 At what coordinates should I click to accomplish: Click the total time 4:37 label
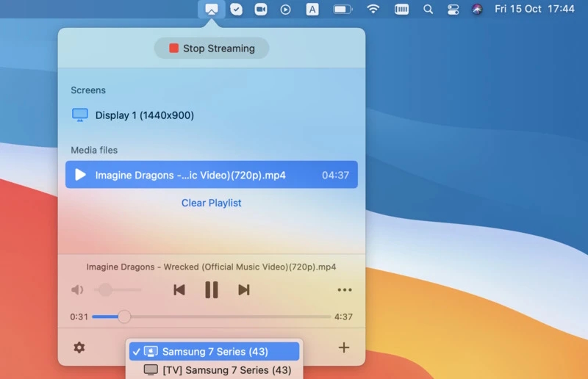pyautogui.click(x=343, y=317)
